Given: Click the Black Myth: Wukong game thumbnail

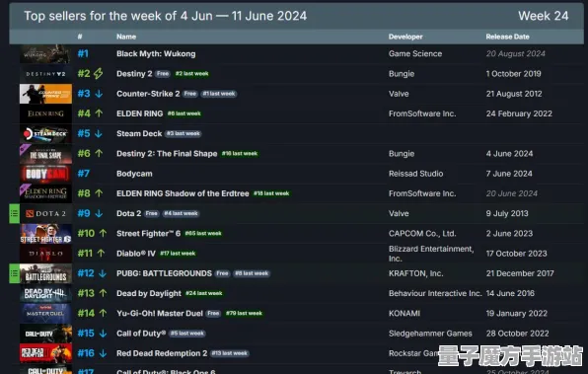Looking at the screenshot, I should [45, 53].
